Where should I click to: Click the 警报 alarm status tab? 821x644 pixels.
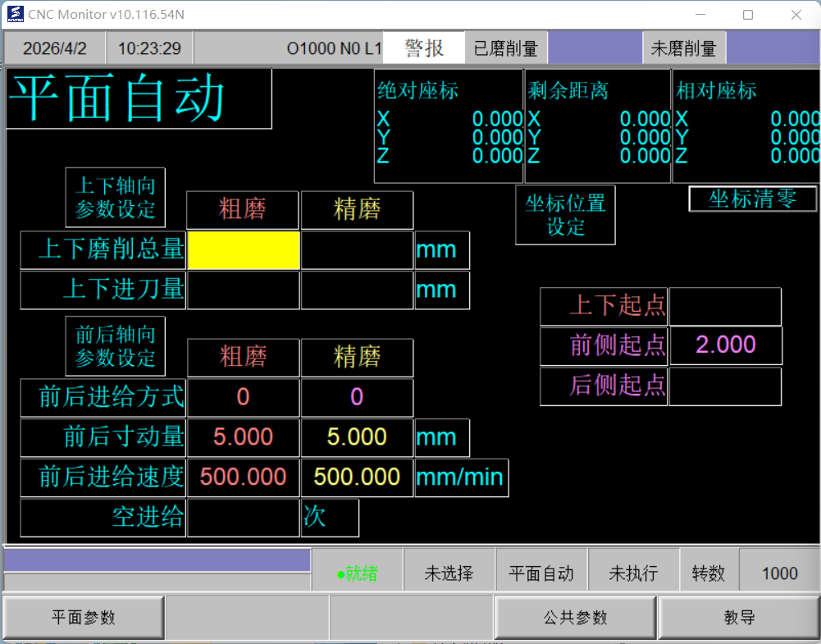pos(424,48)
